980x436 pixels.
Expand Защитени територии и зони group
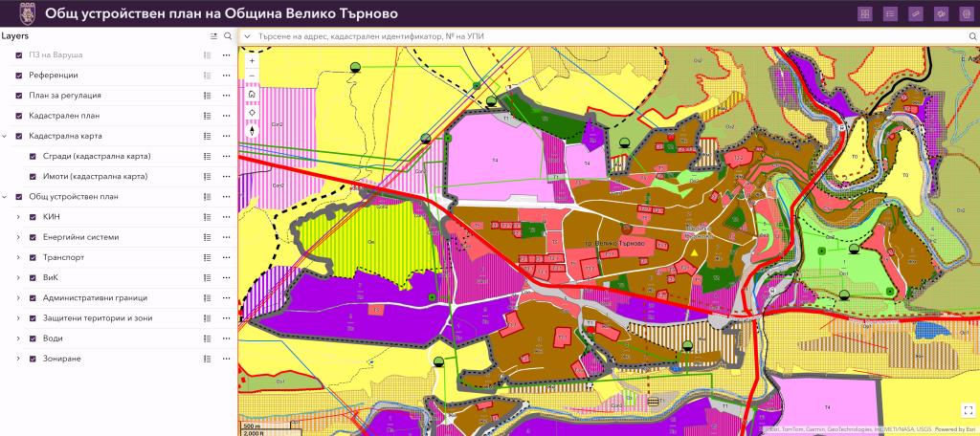19,318
